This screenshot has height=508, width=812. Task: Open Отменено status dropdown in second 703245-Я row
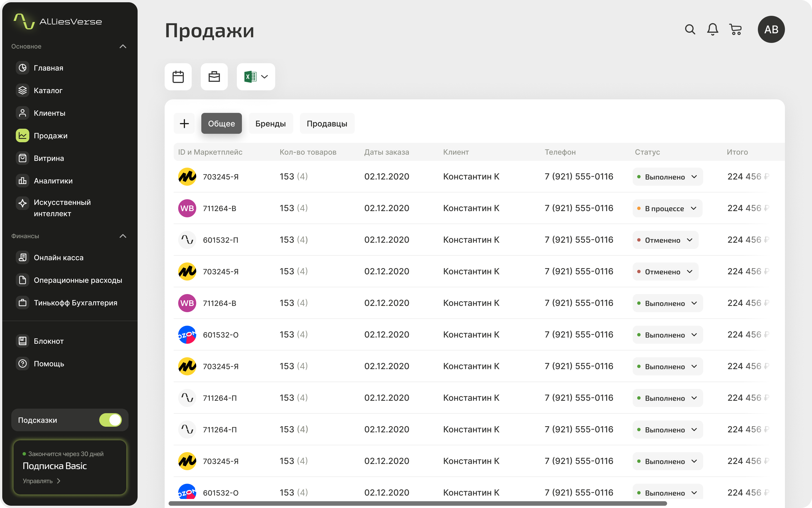(x=665, y=271)
